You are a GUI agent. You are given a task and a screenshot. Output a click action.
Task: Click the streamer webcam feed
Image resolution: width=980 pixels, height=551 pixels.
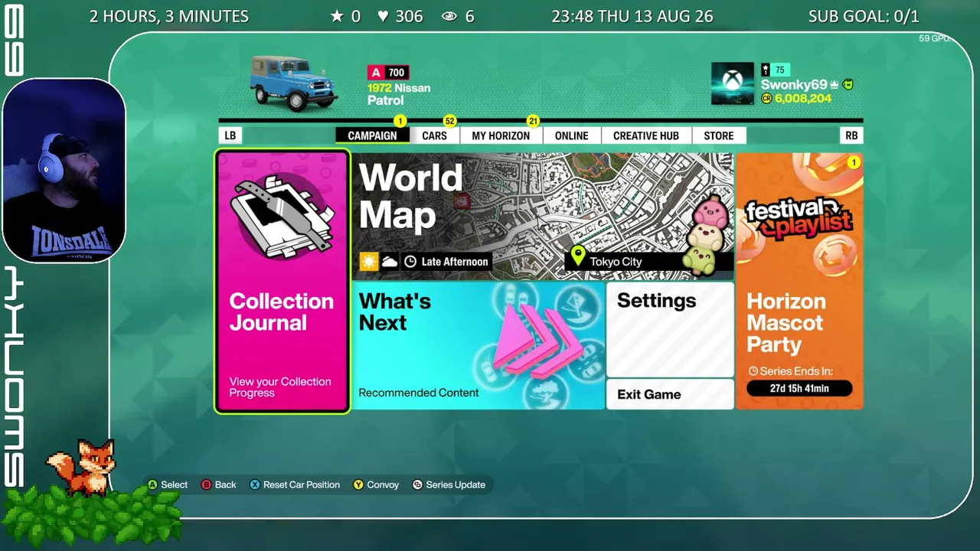tap(64, 171)
